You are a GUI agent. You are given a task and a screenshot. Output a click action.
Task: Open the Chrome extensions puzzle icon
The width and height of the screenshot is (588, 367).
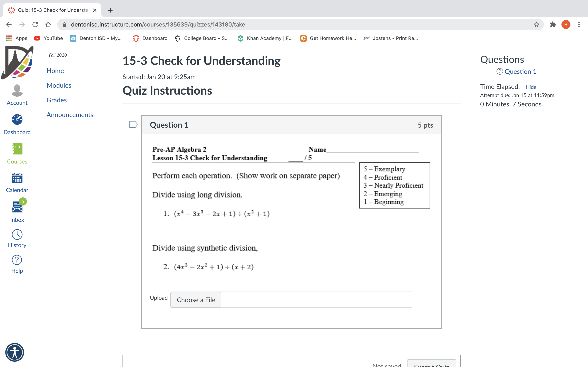click(x=553, y=24)
